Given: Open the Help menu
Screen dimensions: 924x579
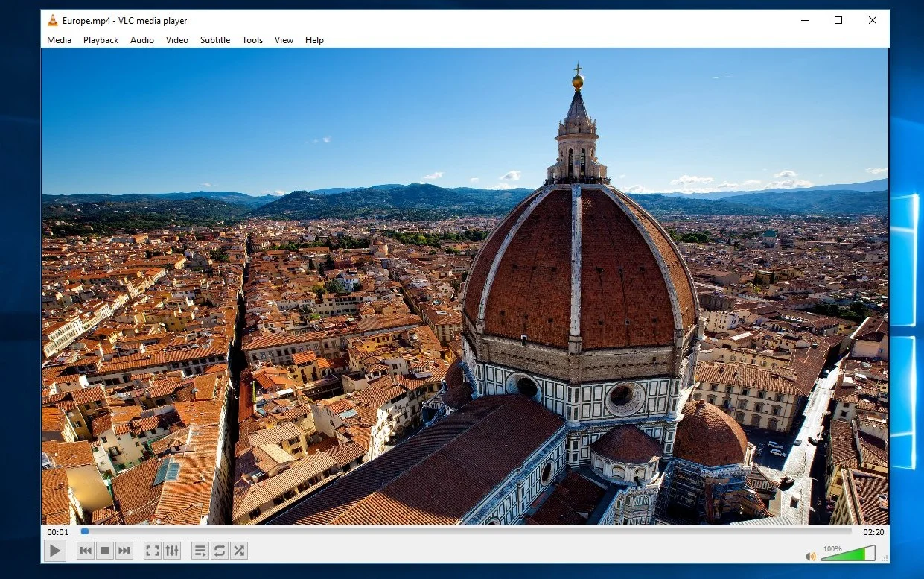Looking at the screenshot, I should 314,40.
